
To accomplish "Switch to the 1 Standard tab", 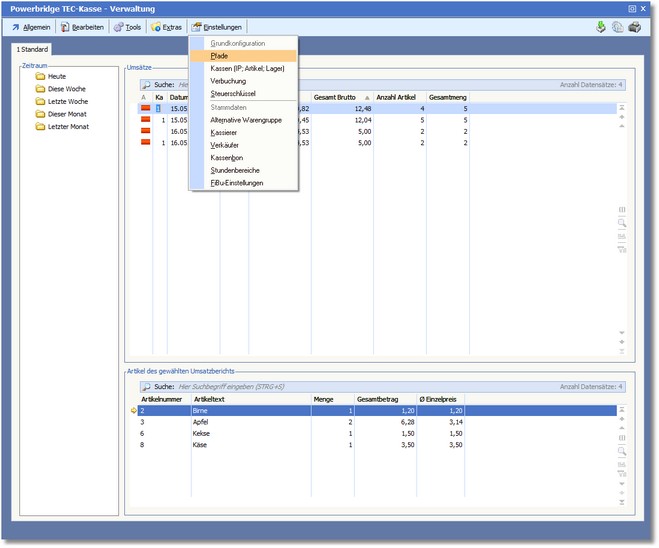I will click(x=32, y=49).
